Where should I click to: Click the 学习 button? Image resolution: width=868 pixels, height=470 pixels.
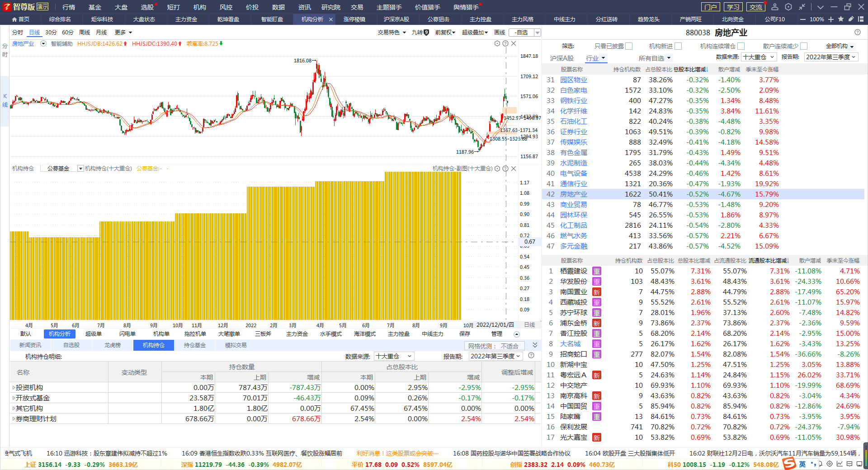pos(733,7)
